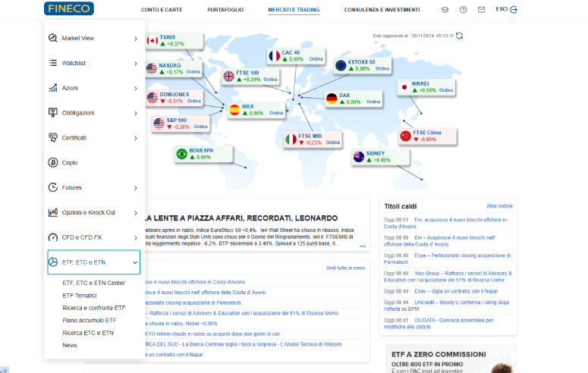Image resolution: width=588 pixels, height=373 pixels.
Task: Click the Fineco logo
Action: (x=69, y=8)
